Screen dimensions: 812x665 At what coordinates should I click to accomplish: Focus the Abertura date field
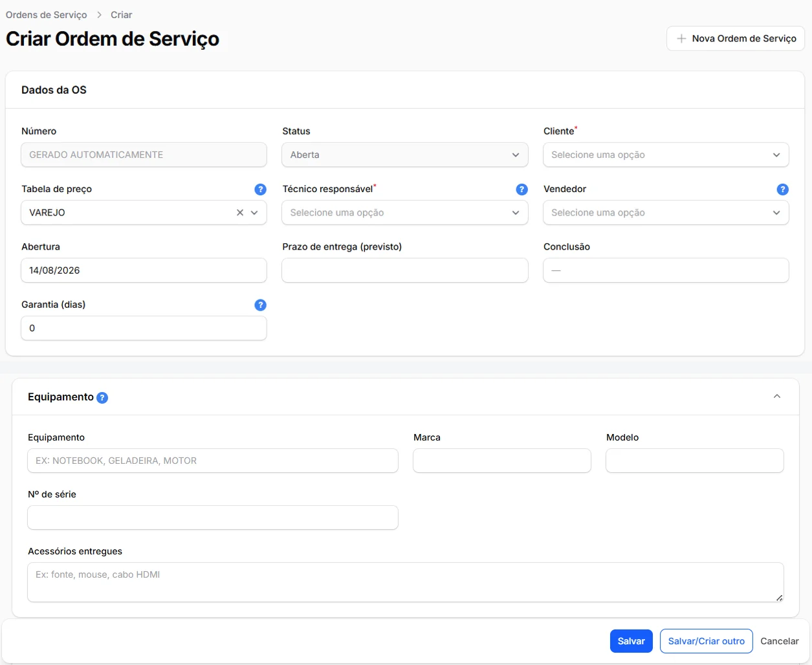click(x=144, y=270)
